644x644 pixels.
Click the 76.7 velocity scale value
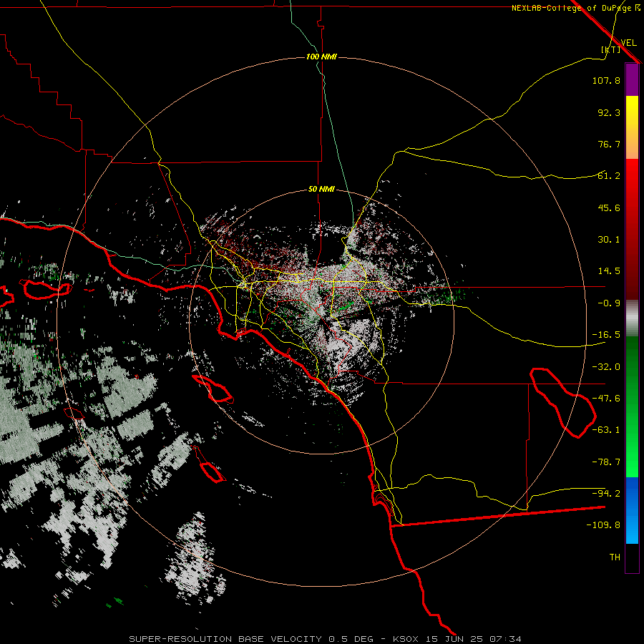(x=609, y=144)
